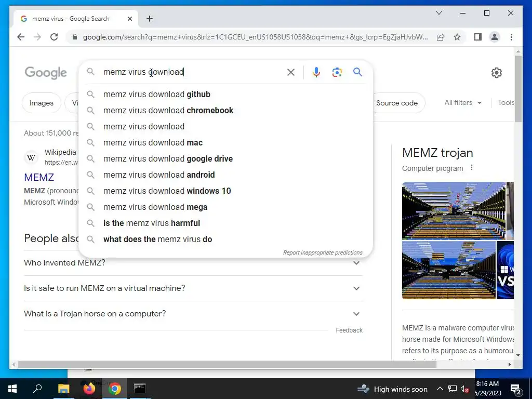Click the page vertical scrollbar thumb

click(x=518, y=89)
